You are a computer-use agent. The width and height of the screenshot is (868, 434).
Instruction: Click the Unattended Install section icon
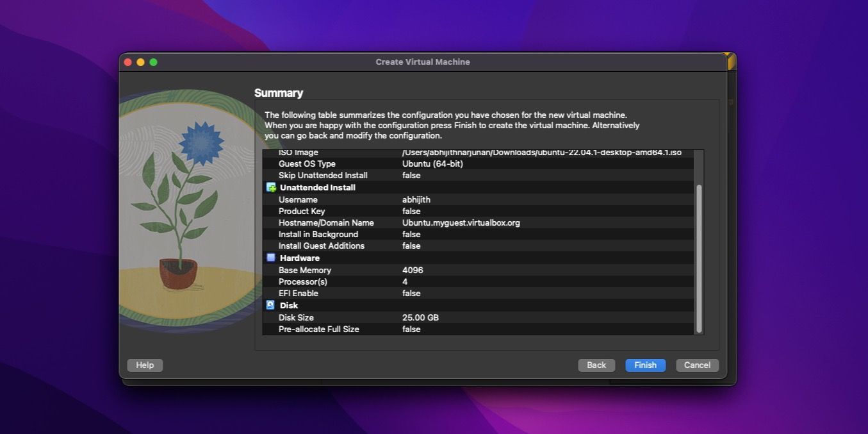pyautogui.click(x=271, y=187)
